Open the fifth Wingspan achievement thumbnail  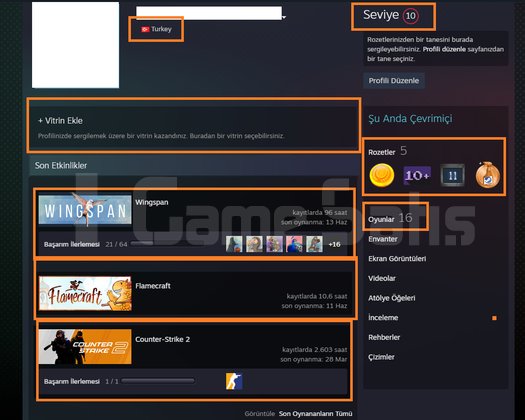coord(314,244)
